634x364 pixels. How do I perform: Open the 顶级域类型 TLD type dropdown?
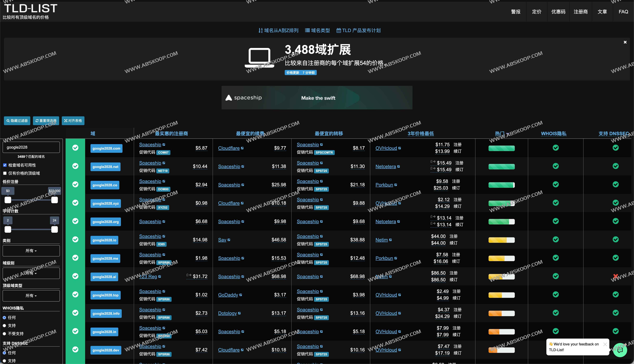(x=31, y=296)
